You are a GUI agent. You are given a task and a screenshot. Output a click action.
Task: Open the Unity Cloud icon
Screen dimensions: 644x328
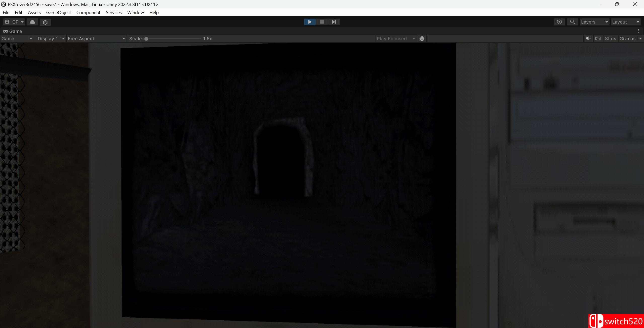click(x=32, y=22)
